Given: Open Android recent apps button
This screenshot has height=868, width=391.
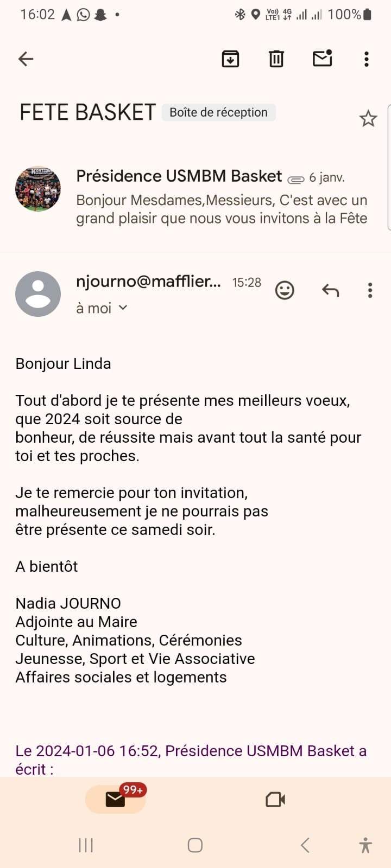Looking at the screenshot, I should pyautogui.click(x=86, y=845).
